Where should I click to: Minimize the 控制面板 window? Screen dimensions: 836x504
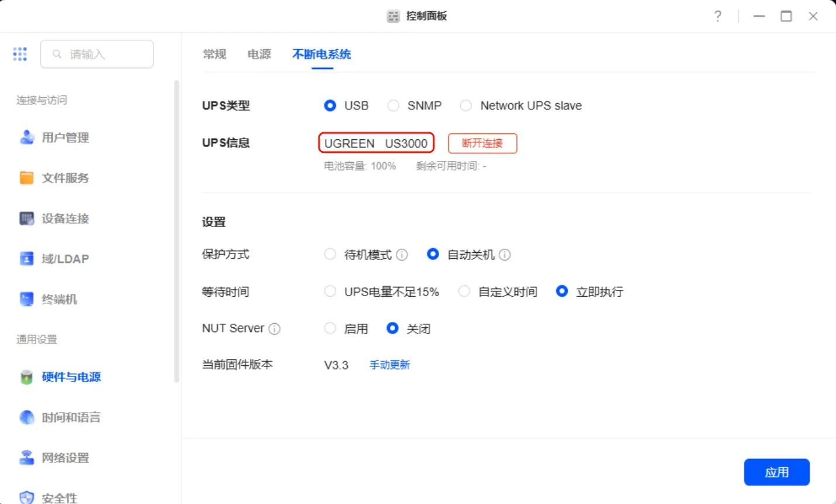759,16
